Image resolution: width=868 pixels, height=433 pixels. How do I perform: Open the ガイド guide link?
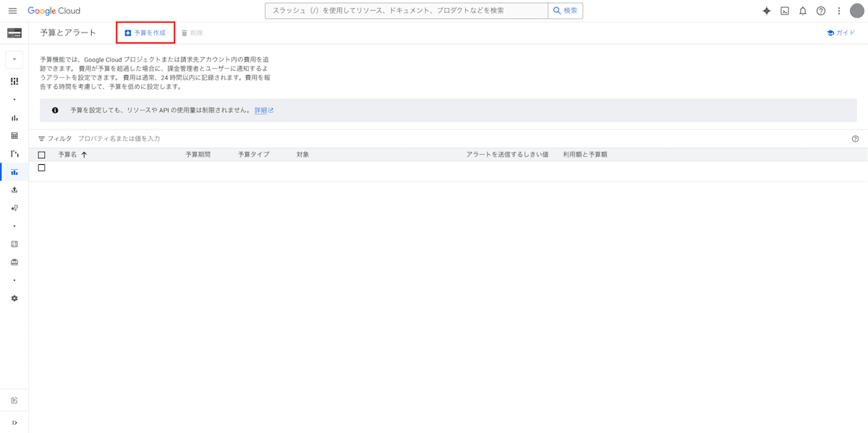841,33
